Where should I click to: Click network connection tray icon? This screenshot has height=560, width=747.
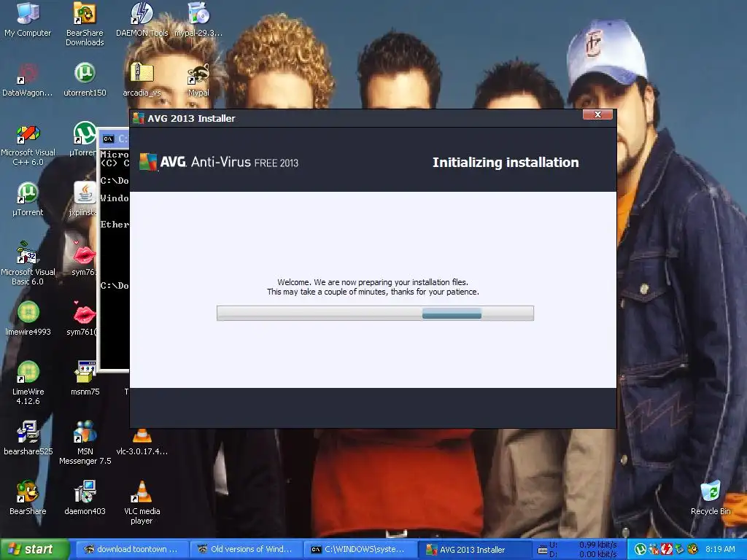[679, 549]
